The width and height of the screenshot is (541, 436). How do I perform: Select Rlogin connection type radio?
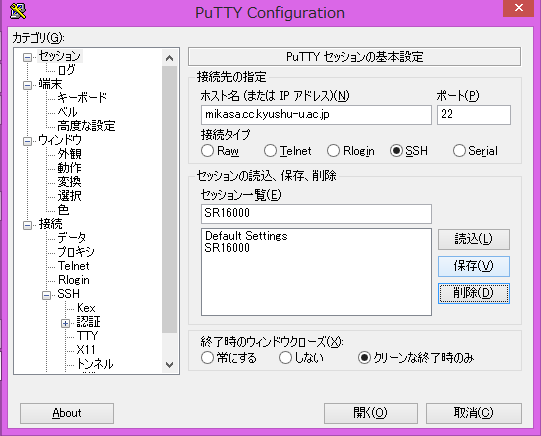click(x=333, y=151)
